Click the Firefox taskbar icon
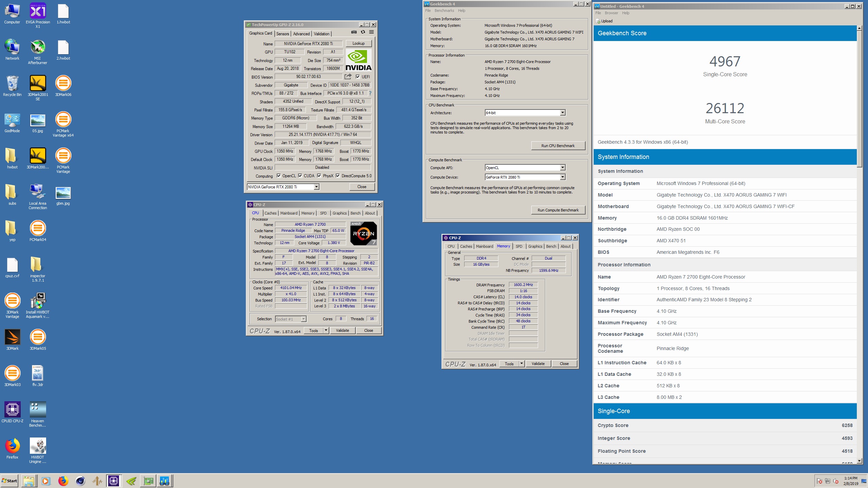Viewport: 868px width, 488px height. tap(63, 481)
